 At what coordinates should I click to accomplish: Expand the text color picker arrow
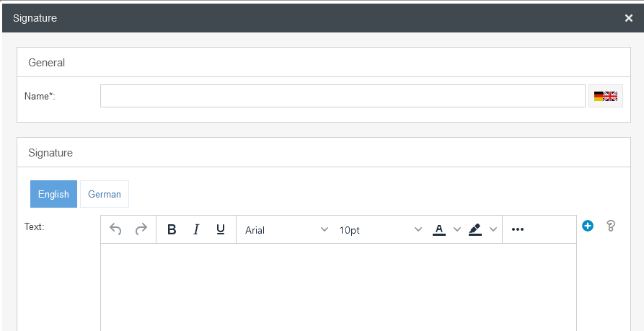(456, 229)
